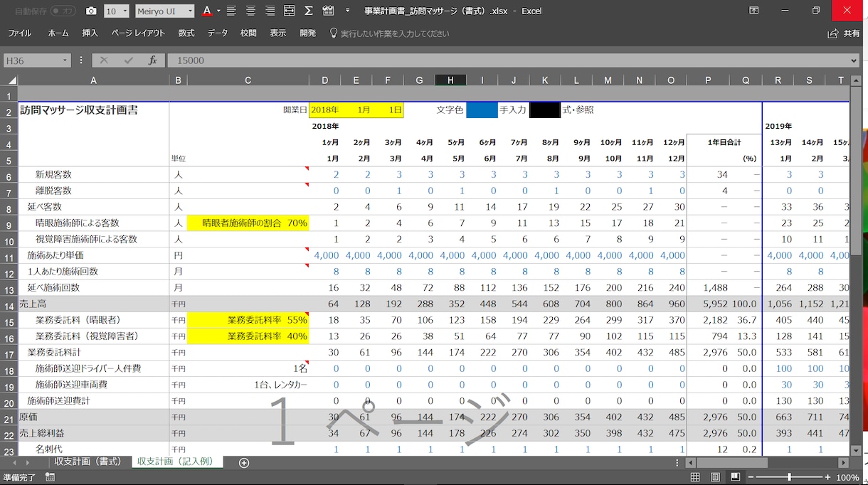Click the AutoSum sigma icon
Screen dimensions: 868x485
[x=308, y=11]
